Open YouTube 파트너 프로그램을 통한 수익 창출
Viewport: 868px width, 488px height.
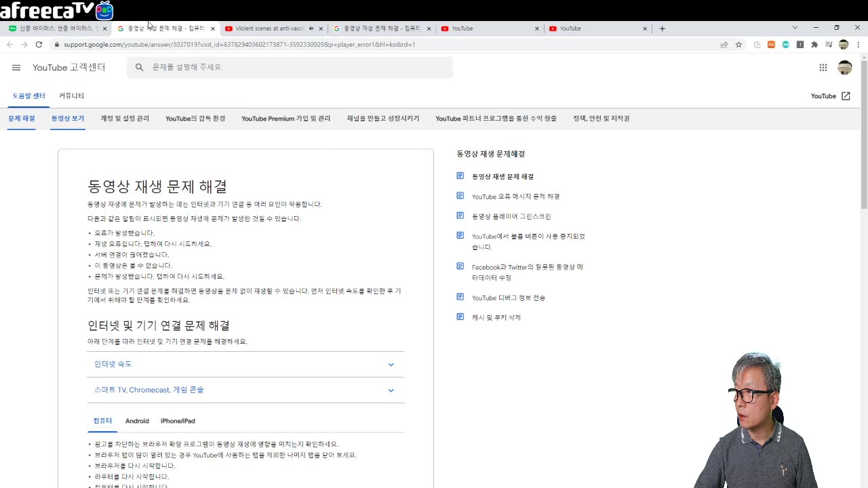click(x=496, y=118)
